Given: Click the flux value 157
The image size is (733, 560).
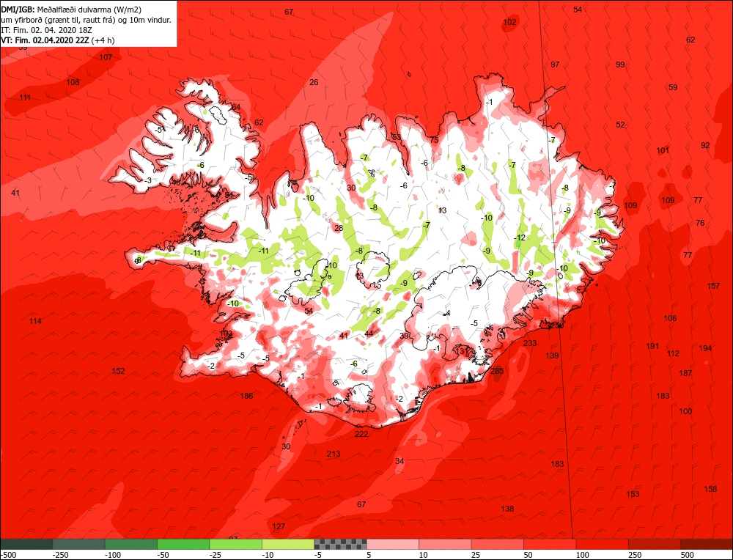Looking at the screenshot, I should pyautogui.click(x=713, y=286).
